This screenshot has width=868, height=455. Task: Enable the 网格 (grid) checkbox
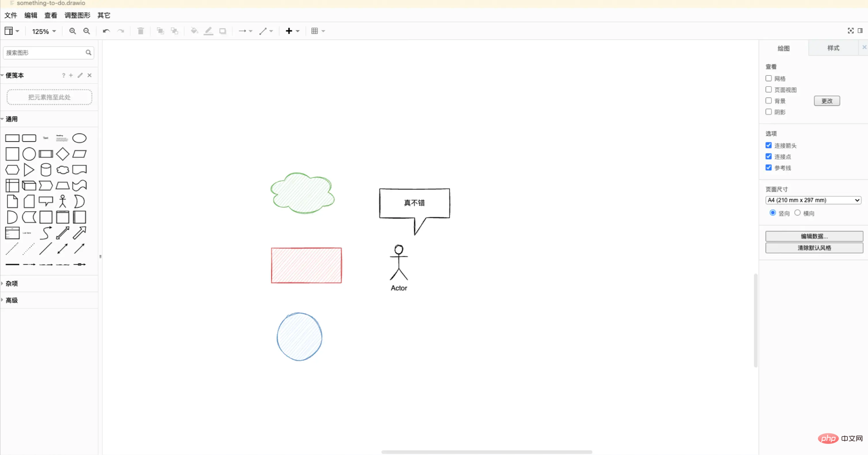click(x=768, y=78)
